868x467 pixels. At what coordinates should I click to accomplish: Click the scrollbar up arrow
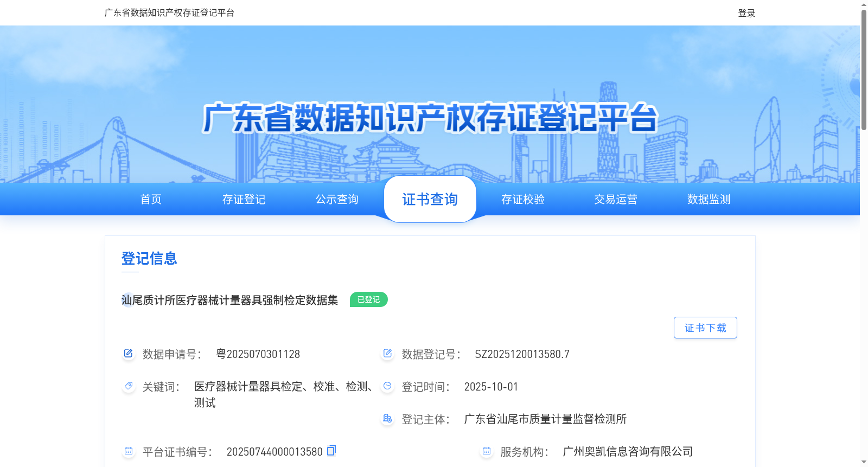click(864, 4)
